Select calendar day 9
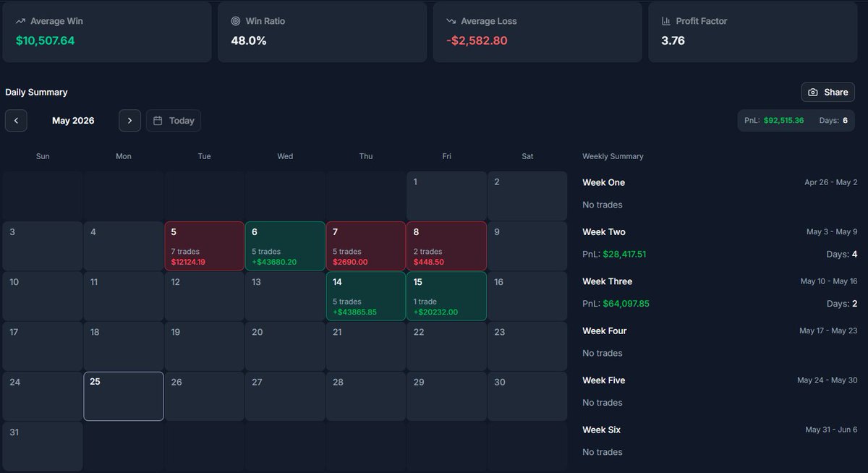Screen dimensions: 868x473 pyautogui.click(x=527, y=246)
